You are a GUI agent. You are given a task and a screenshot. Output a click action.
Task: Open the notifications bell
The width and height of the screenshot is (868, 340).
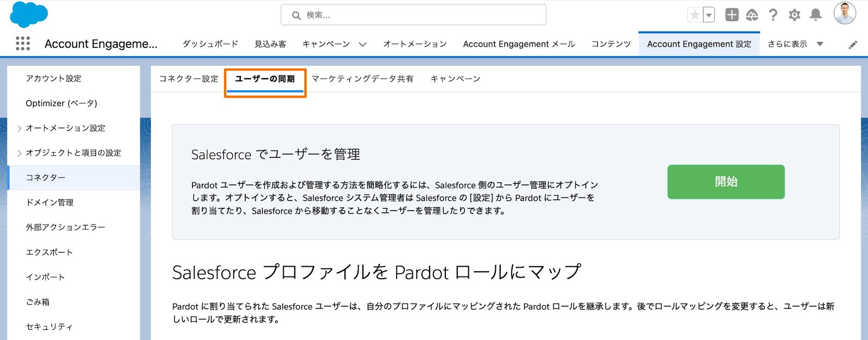(x=815, y=15)
